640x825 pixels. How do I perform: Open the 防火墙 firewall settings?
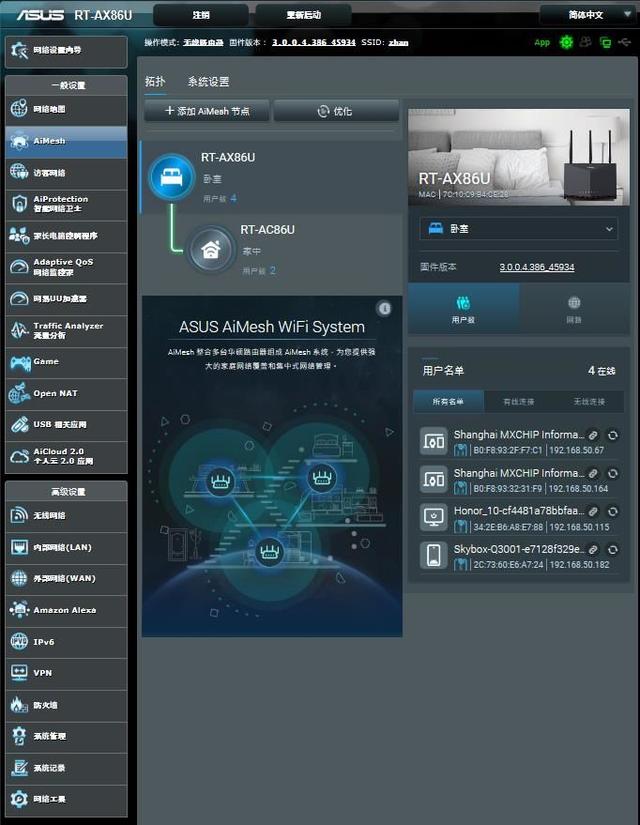click(x=66, y=705)
